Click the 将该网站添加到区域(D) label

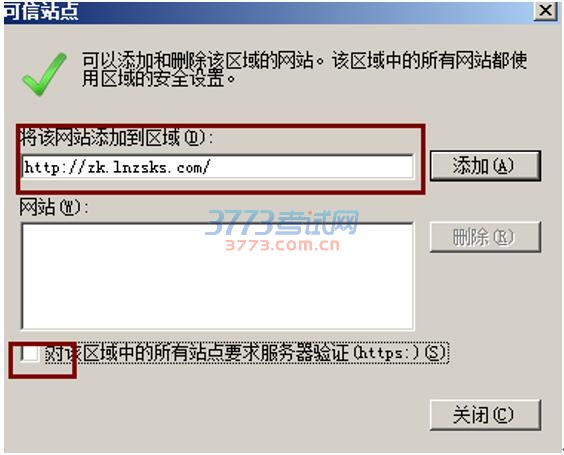pos(117,137)
